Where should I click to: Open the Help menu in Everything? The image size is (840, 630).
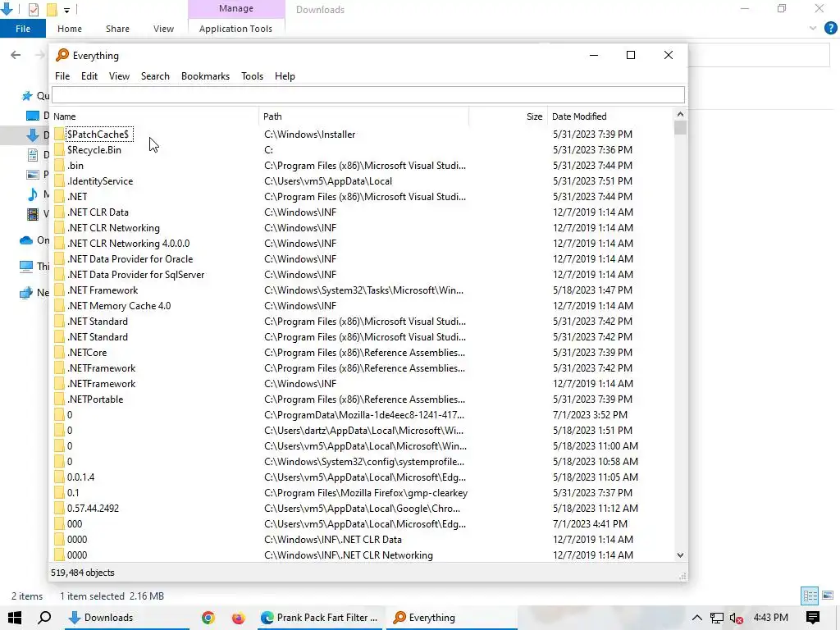point(285,76)
